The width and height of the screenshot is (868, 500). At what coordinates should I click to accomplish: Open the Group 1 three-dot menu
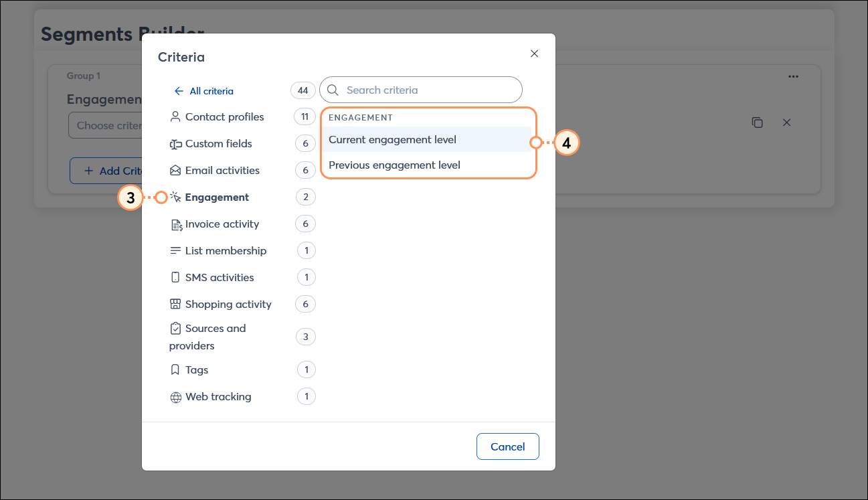(x=793, y=76)
